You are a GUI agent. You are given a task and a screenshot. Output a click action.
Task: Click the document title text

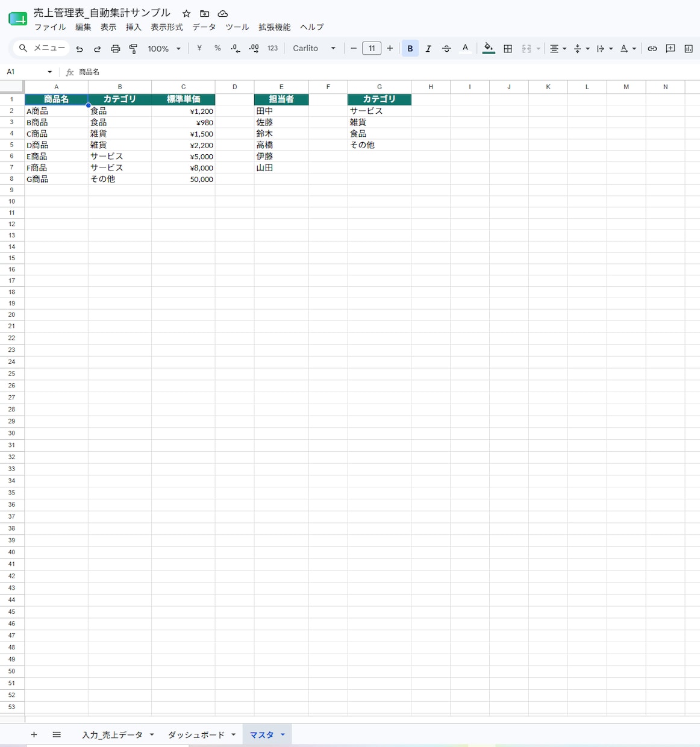pyautogui.click(x=102, y=13)
